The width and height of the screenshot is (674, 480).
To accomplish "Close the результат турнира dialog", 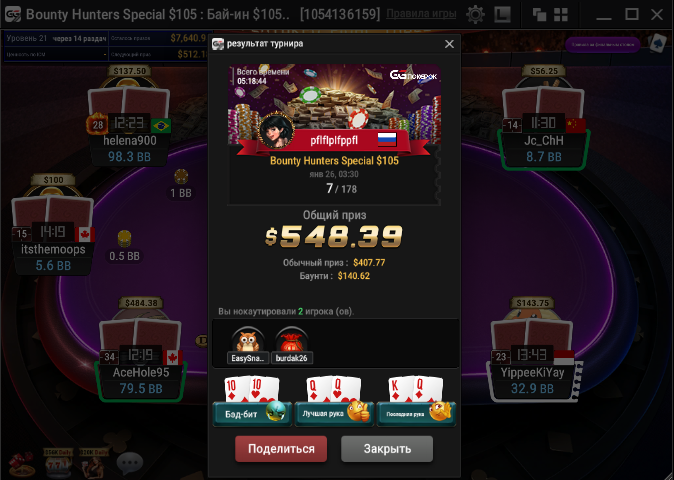I will [x=449, y=44].
